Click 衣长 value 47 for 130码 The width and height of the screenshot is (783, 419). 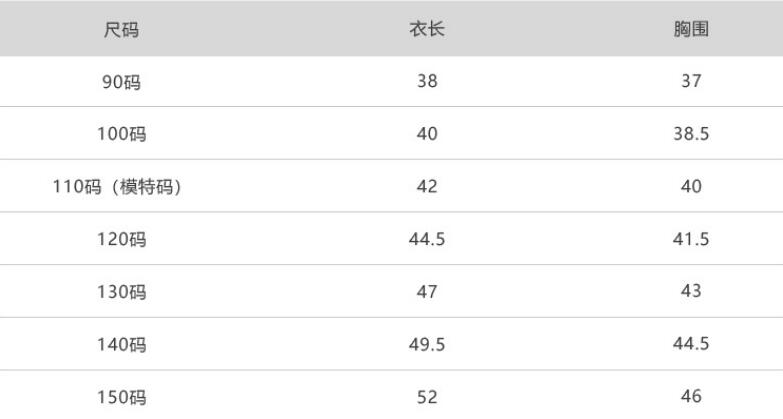(427, 292)
